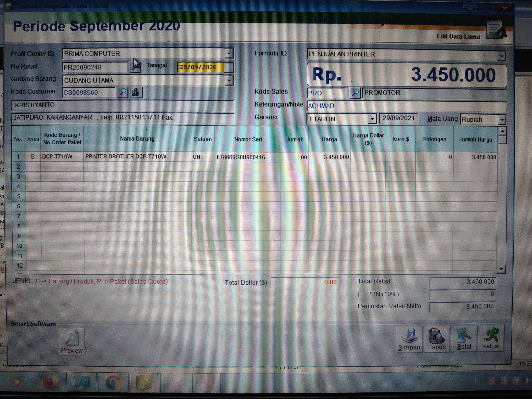Click the table scrollbar down arrow
This screenshot has height=399, width=532.
501,269
